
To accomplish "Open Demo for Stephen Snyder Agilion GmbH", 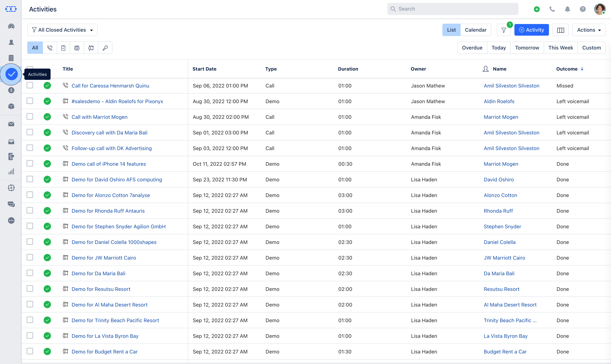I will (118, 226).
